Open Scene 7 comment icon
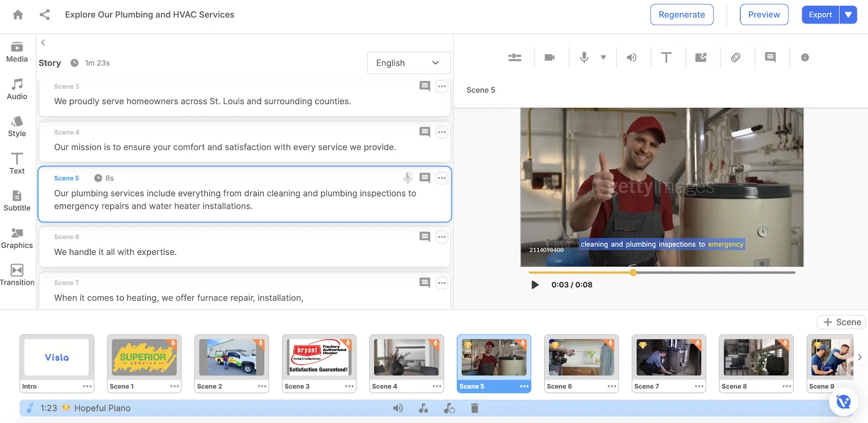868x423 pixels. (425, 283)
